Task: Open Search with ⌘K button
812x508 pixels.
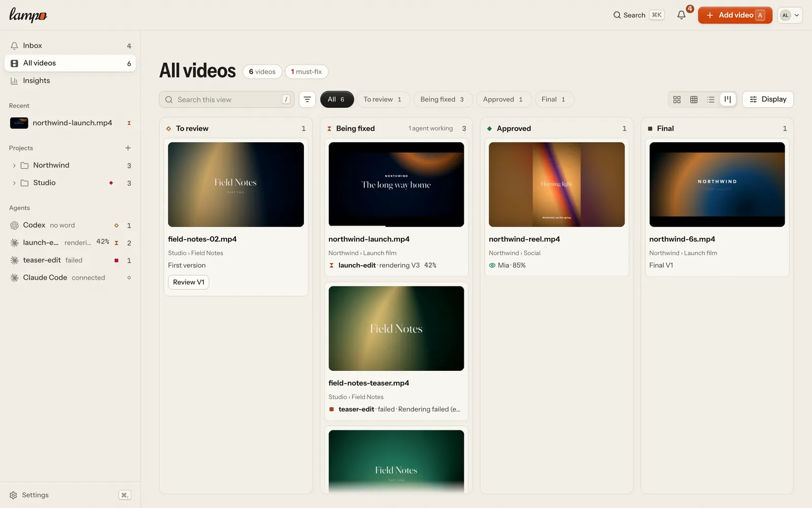Action: coord(638,15)
